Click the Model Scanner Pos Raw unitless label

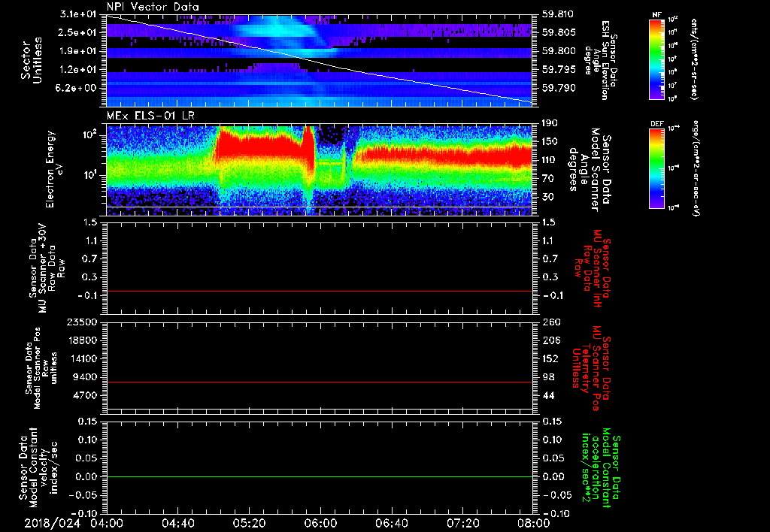(41, 368)
